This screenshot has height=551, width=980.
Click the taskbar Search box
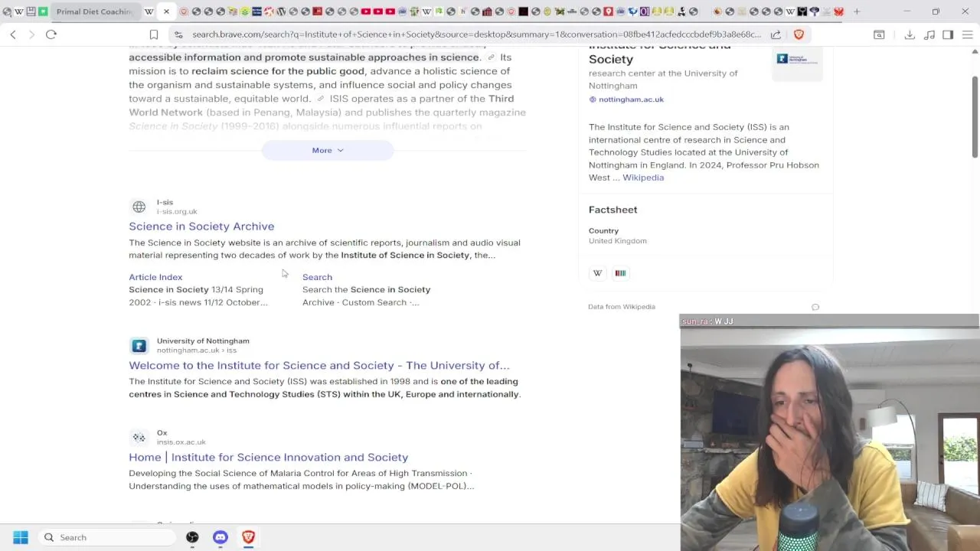point(107,537)
